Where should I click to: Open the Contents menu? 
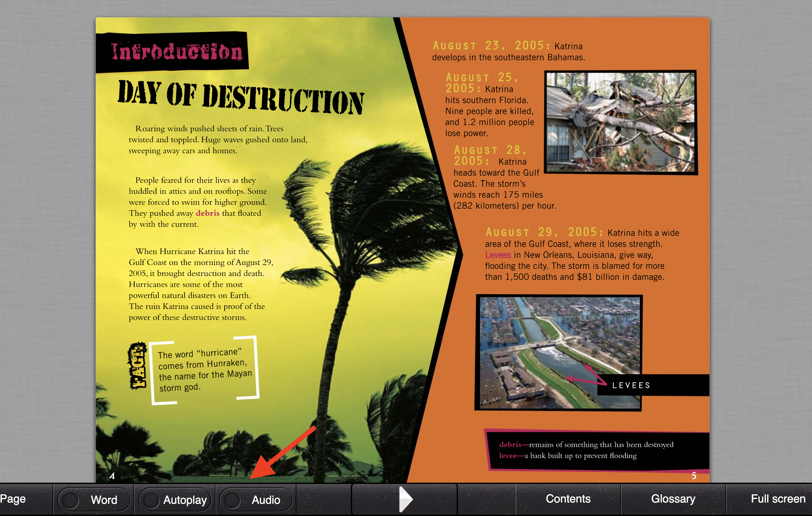point(568,499)
